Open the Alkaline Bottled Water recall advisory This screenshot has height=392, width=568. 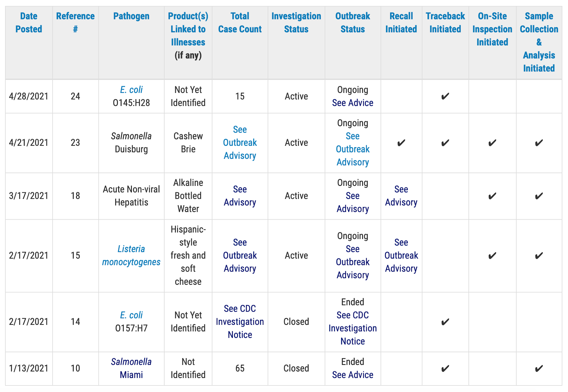pos(401,196)
